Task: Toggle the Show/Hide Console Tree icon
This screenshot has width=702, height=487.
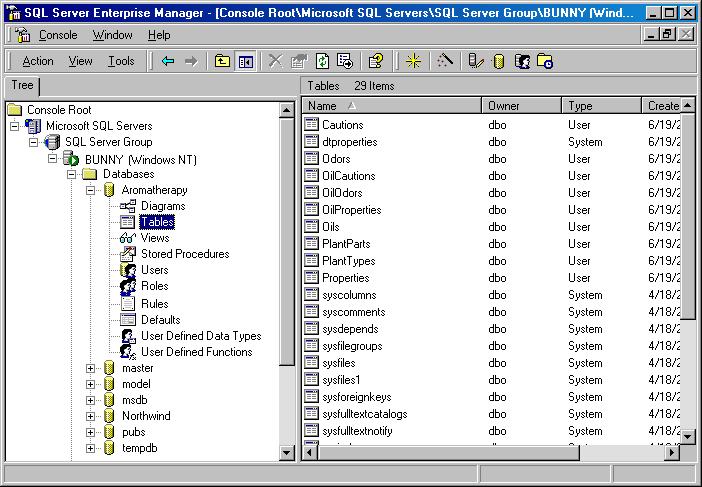Action: click(246, 61)
